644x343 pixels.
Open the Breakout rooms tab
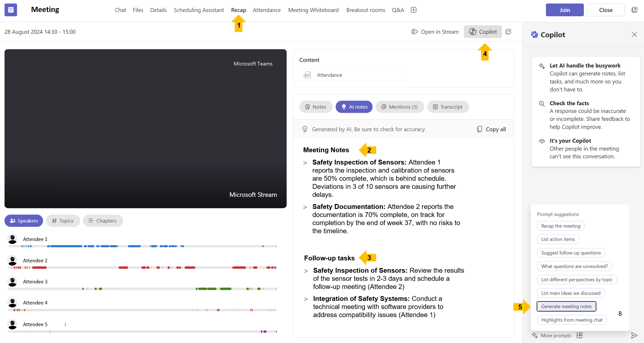(x=366, y=10)
